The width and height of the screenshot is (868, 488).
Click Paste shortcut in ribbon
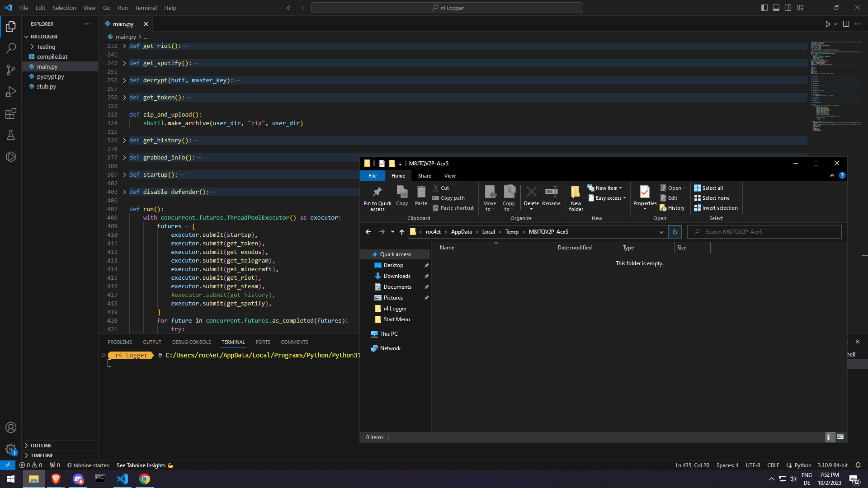[x=453, y=208]
